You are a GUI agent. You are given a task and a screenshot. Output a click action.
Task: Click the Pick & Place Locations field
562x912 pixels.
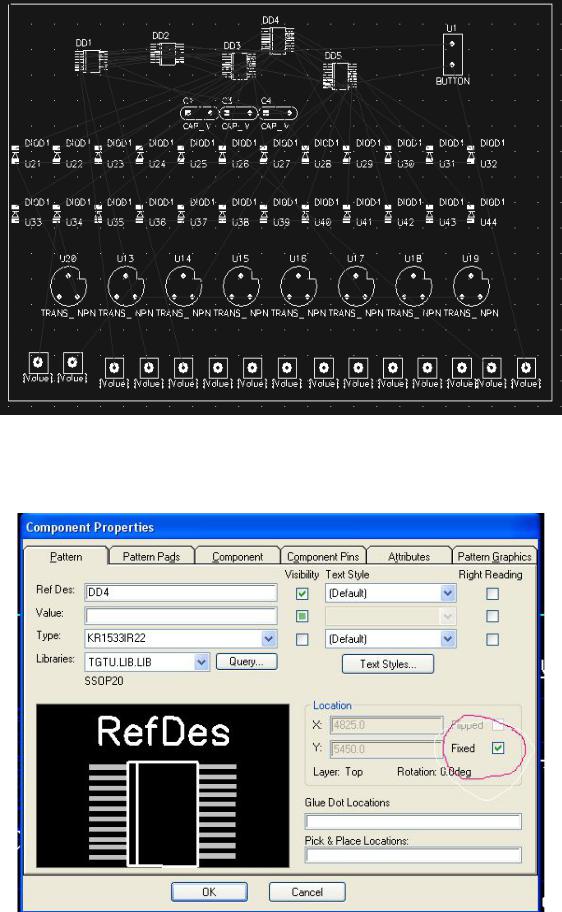coord(413,855)
